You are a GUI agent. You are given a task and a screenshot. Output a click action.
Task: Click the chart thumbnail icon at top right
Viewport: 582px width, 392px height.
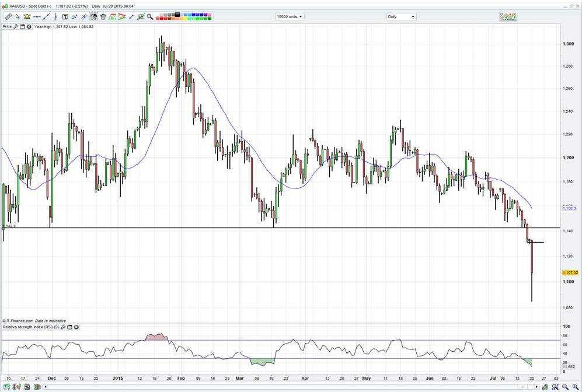click(507, 16)
